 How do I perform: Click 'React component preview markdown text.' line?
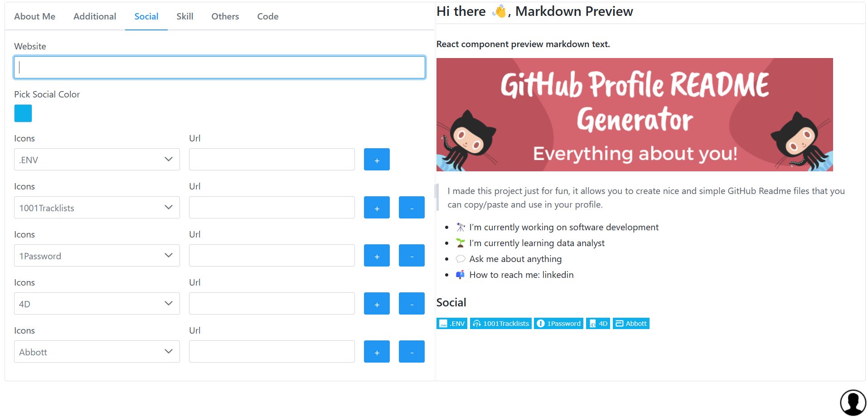click(x=523, y=44)
